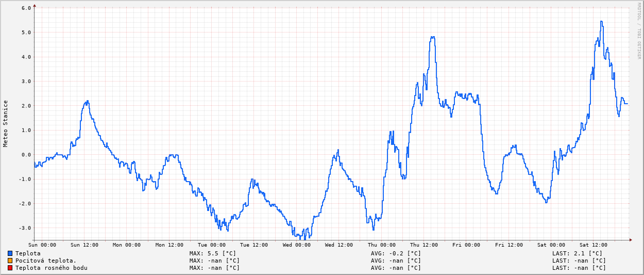Select the Teplota rosného bodu legend label

pos(51,268)
